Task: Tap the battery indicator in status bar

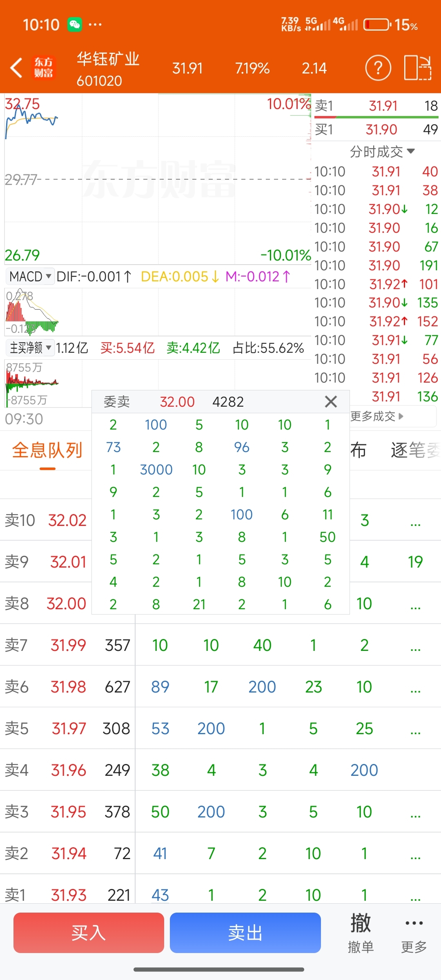Action: coord(377,25)
